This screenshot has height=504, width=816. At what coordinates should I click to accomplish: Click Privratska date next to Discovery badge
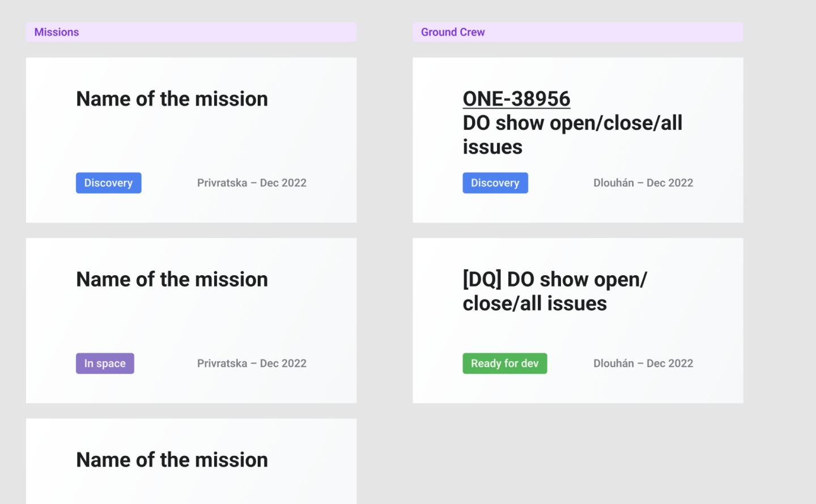point(252,183)
